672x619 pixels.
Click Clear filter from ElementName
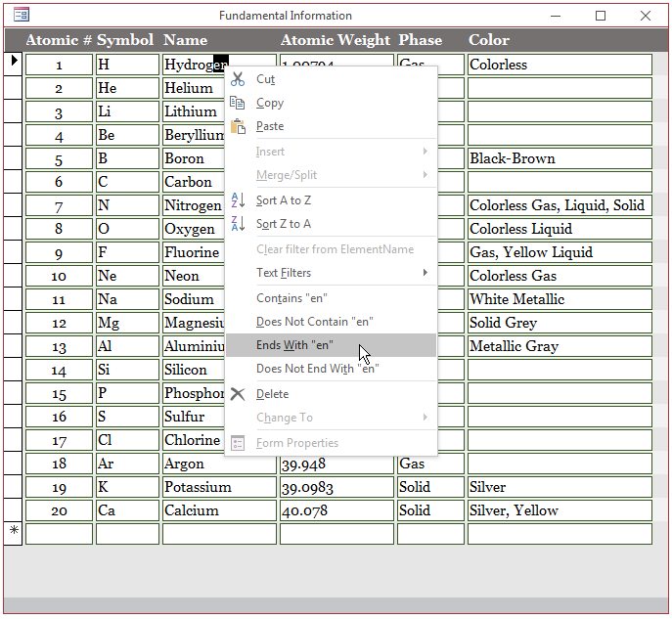click(331, 249)
